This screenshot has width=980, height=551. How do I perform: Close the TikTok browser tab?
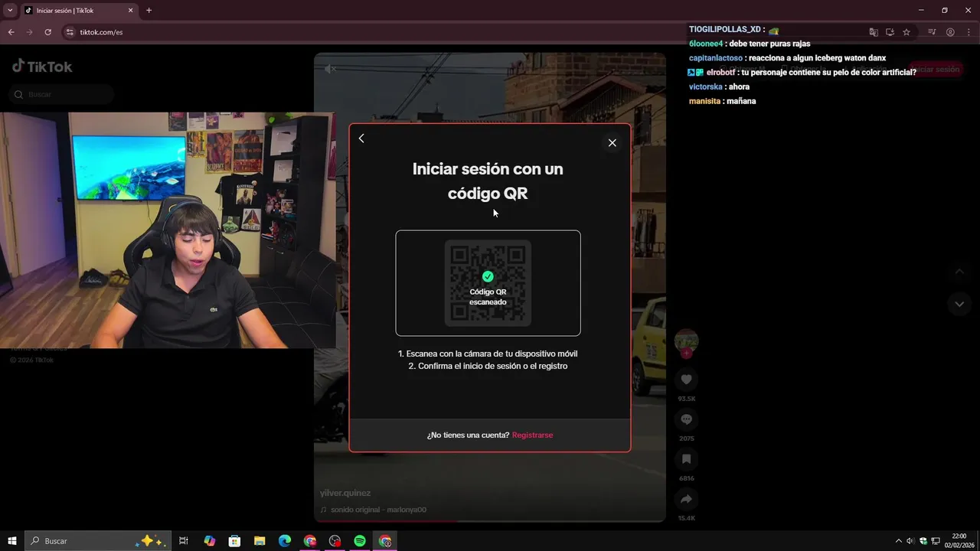(130, 11)
